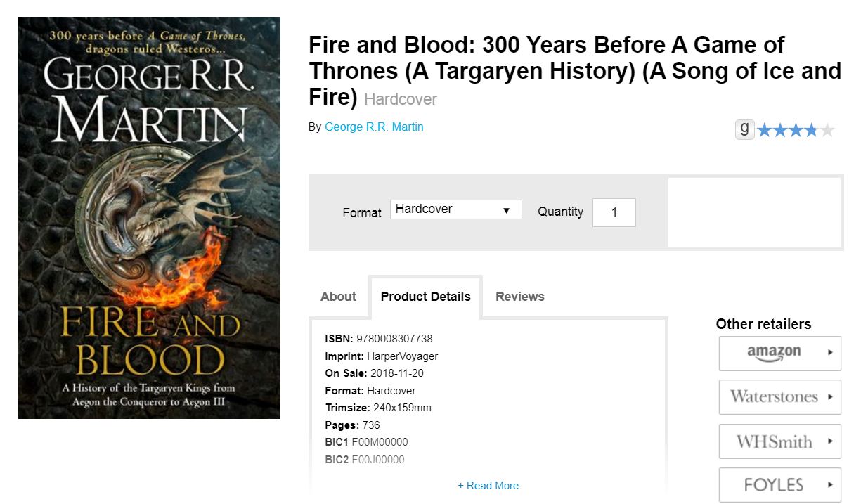Viewport: 868px width, 504px height.
Task: Click the Goodreads 'g' icon
Action: point(744,129)
